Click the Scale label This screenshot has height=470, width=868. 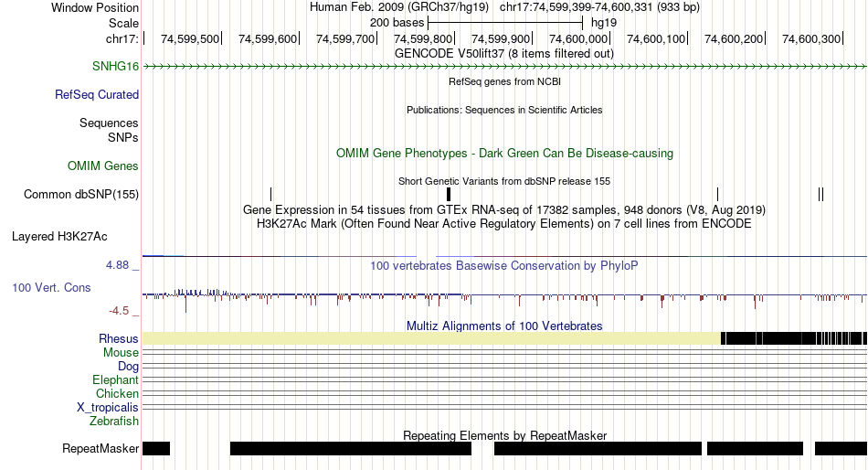pos(123,23)
